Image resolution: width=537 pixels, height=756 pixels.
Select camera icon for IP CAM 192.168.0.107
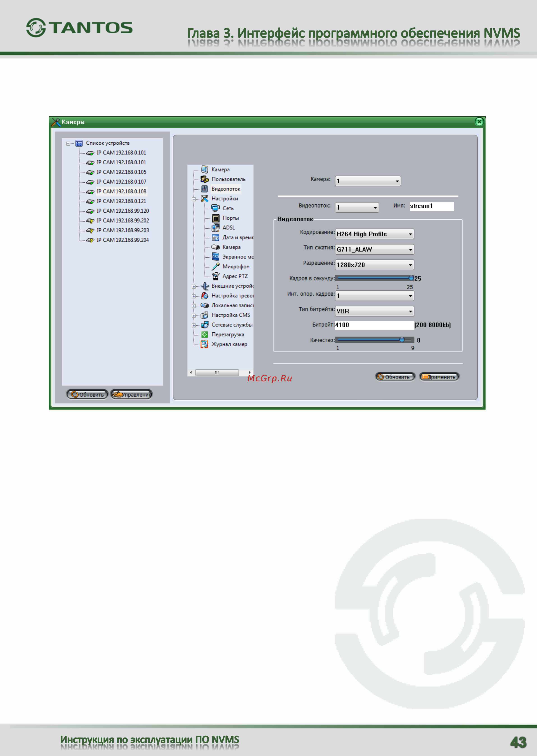pyautogui.click(x=90, y=182)
